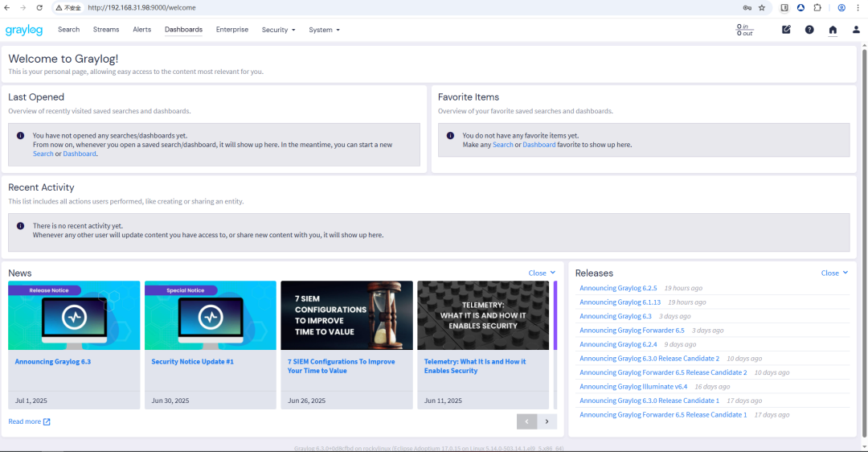Click the Release Notice news thumbnail
Viewport: 868px width, 452px height.
coord(74,315)
